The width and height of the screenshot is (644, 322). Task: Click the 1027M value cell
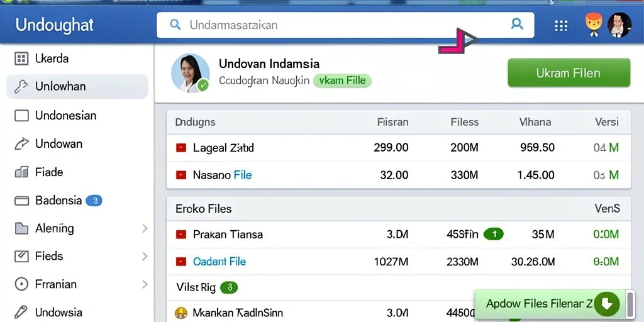391,262
